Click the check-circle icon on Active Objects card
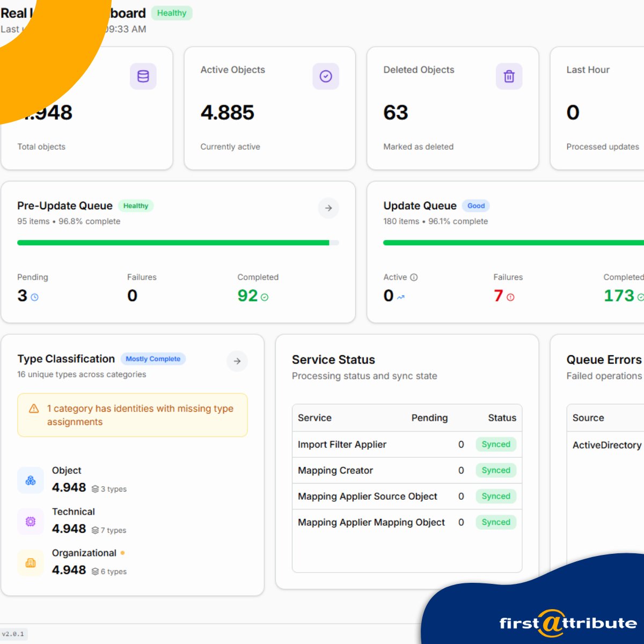 pyautogui.click(x=326, y=76)
